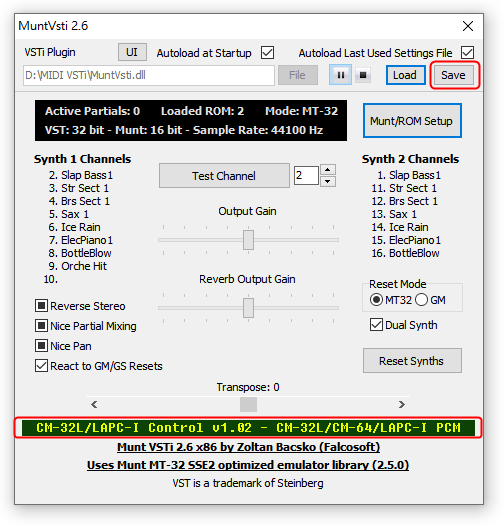Toggle Autoload at Startup checkbox
Screen dimensions: 504x529
tap(268, 53)
